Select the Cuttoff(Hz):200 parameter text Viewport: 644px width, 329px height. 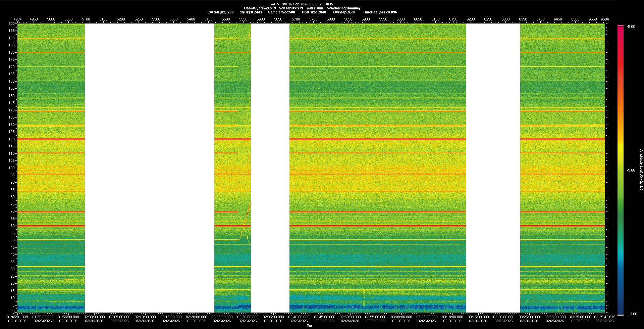220,12
